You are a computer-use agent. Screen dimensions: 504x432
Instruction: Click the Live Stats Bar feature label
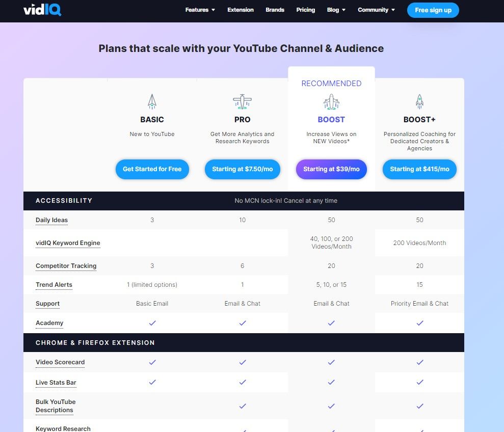click(x=56, y=383)
